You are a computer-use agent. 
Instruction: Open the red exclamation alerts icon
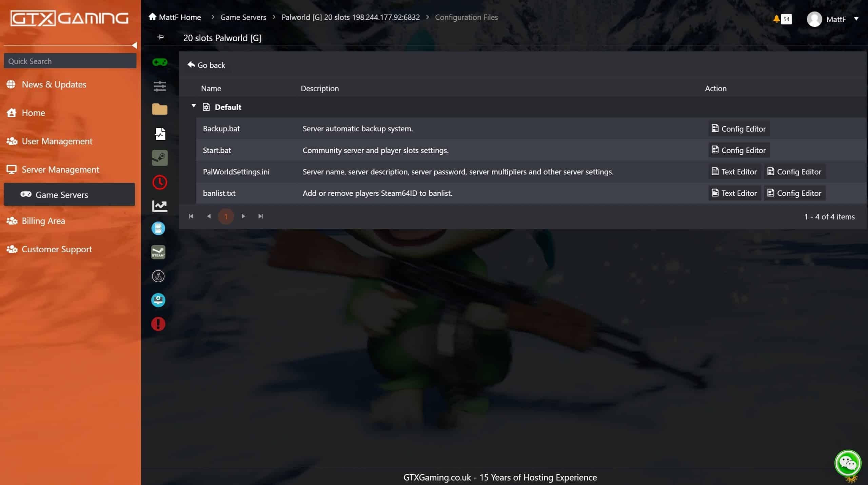(x=158, y=324)
